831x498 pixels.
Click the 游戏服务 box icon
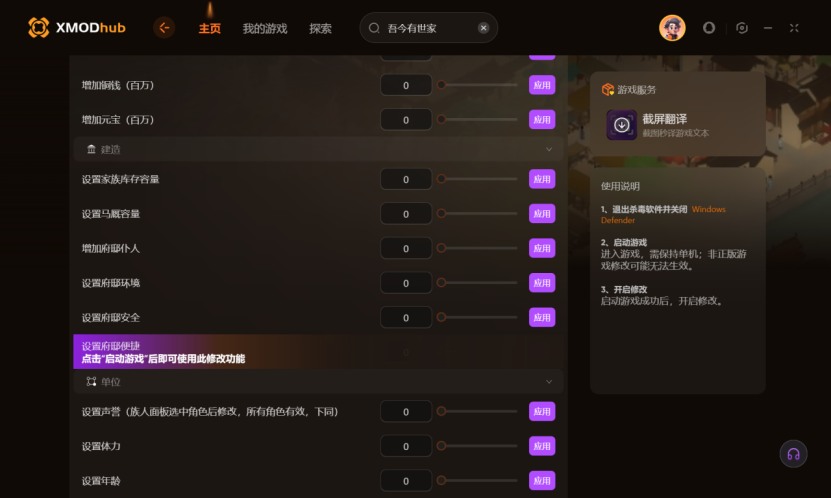(x=607, y=90)
